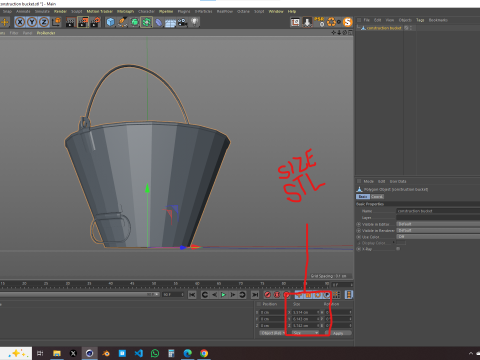The image size is (480, 360).
Task: Click the Record Active Objects button
Action: (x=267, y=295)
